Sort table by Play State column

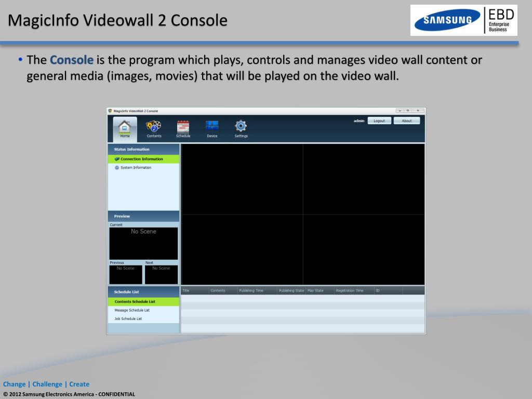click(320, 291)
